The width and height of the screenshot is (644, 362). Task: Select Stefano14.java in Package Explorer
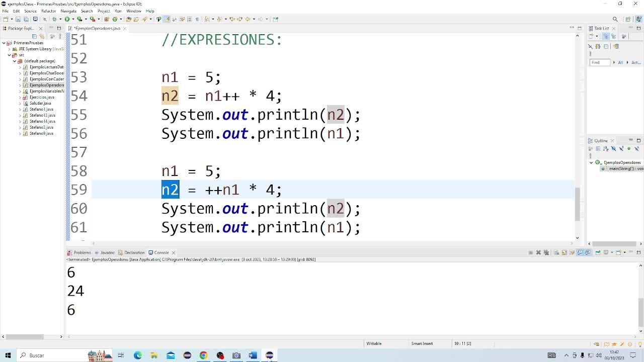(x=42, y=121)
